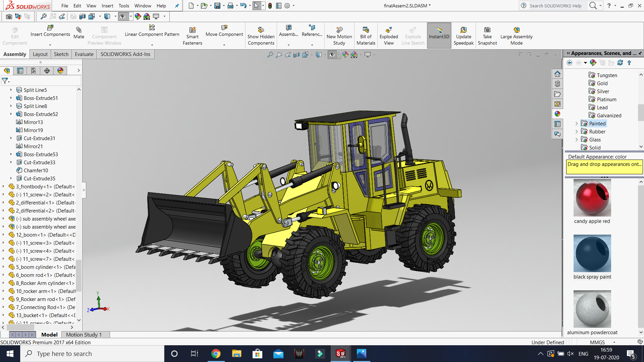Launch Smart Fasteners
The width and height of the screenshot is (644, 362).
point(193,36)
